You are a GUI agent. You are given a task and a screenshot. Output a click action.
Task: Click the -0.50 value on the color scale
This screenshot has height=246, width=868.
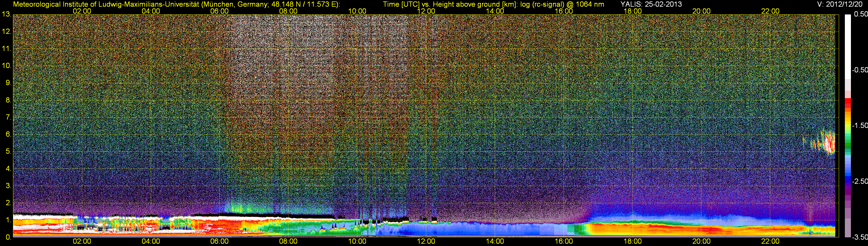pyautogui.click(x=860, y=70)
